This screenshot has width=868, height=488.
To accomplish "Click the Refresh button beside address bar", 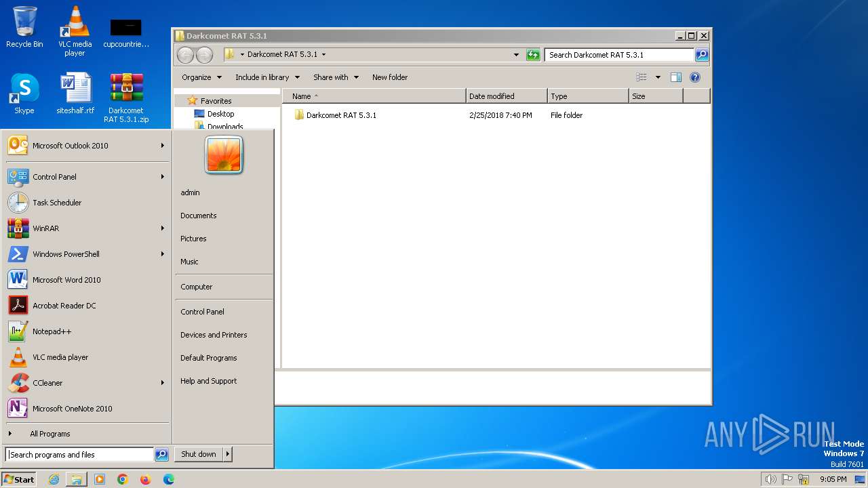I will (533, 55).
